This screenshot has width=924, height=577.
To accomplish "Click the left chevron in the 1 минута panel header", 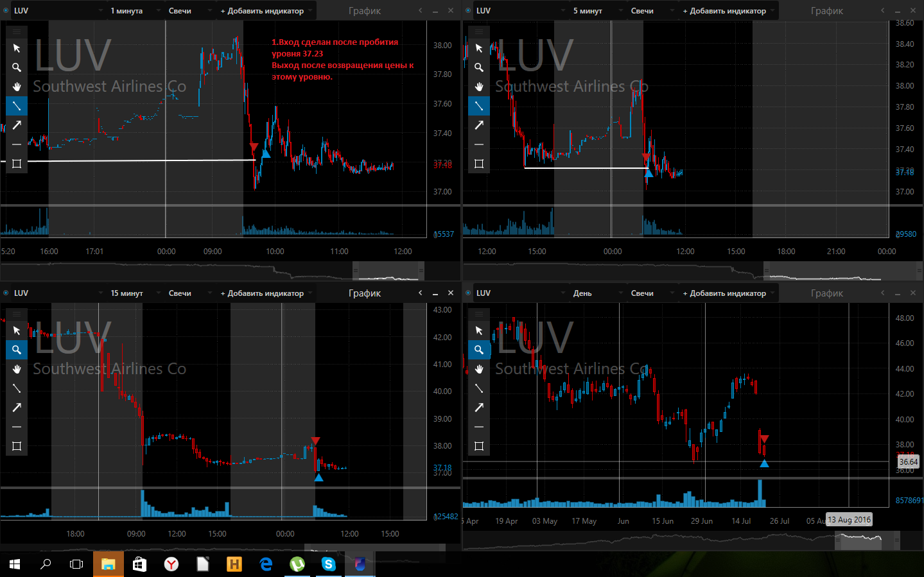I will coord(421,10).
